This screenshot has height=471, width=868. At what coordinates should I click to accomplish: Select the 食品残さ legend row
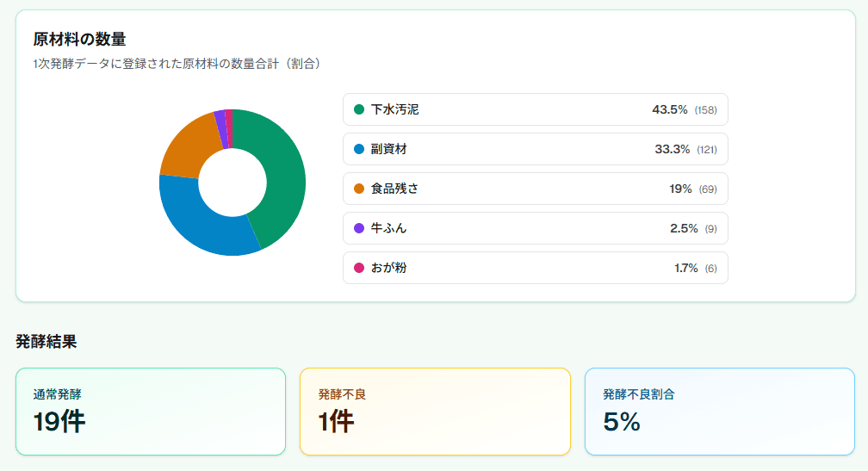(536, 189)
